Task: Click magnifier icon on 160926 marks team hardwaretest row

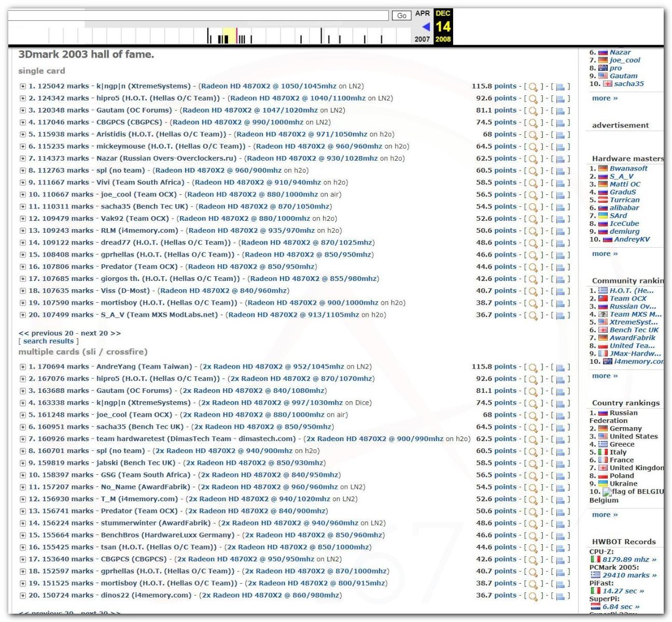Action: (x=533, y=439)
